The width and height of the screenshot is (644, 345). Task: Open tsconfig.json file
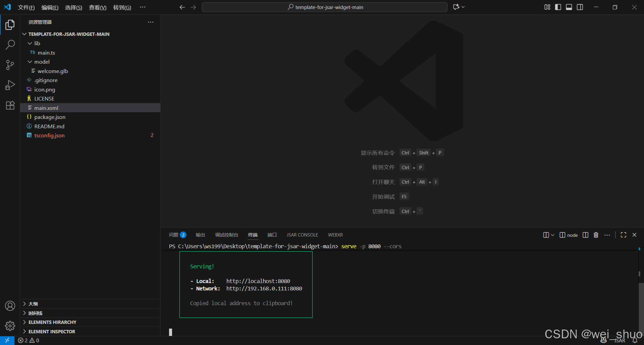coord(90,135)
